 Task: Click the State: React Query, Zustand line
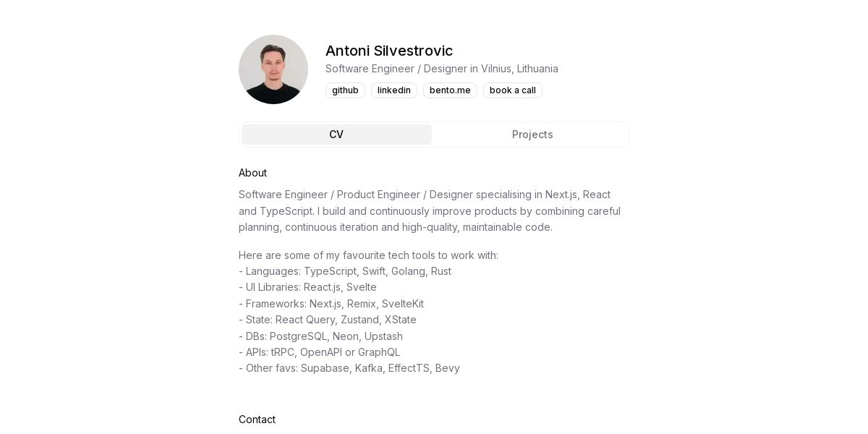(x=328, y=320)
